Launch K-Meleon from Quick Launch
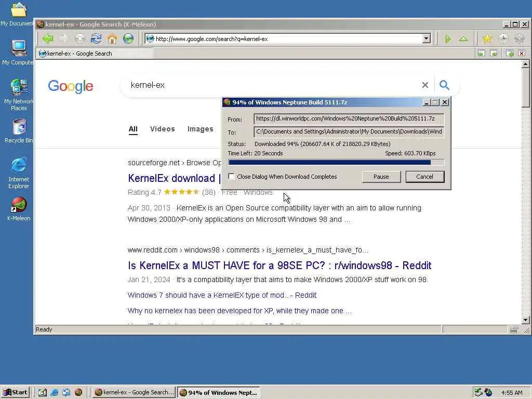 [x=78, y=392]
